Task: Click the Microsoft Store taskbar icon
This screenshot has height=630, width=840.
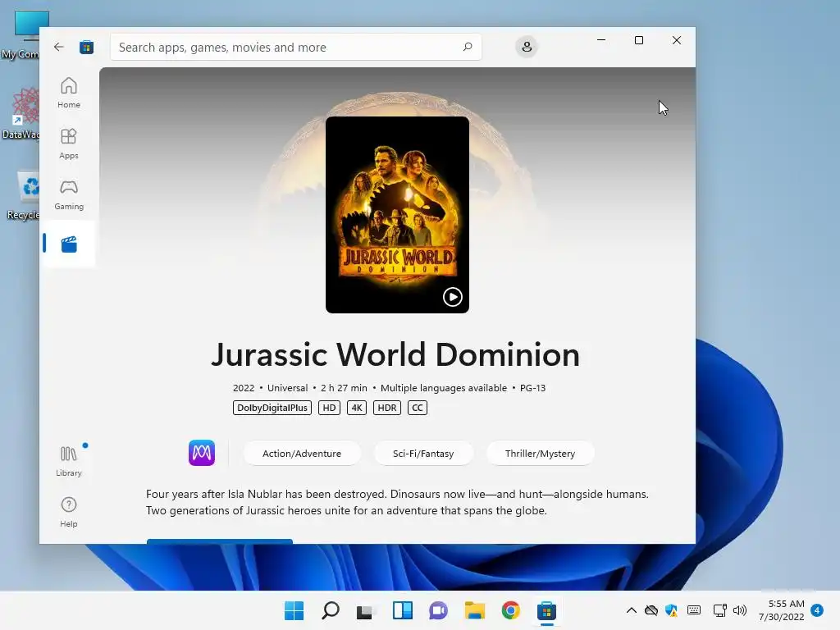Action: pyautogui.click(x=546, y=610)
